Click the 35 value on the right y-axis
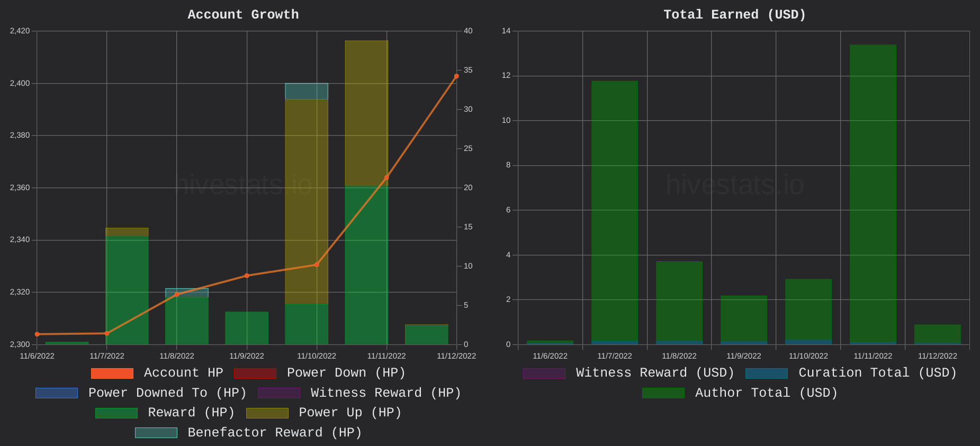Screen dimensions: 980x446 pyautogui.click(x=468, y=70)
